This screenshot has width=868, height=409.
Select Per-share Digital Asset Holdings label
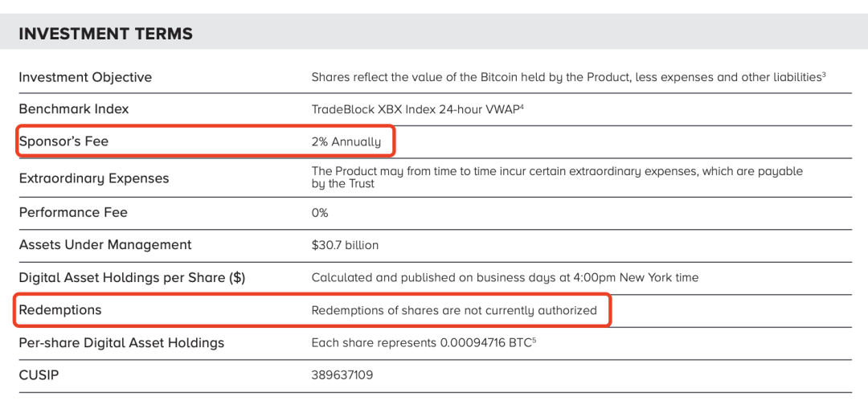[121, 342]
